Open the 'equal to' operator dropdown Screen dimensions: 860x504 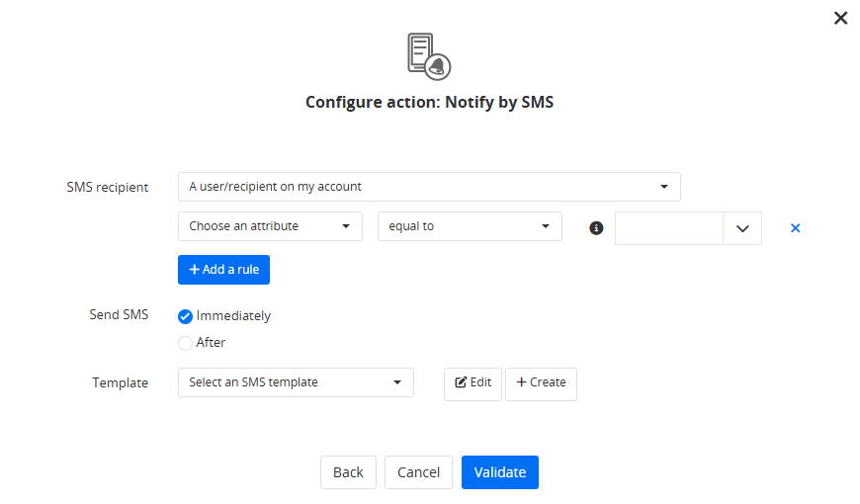tap(470, 226)
